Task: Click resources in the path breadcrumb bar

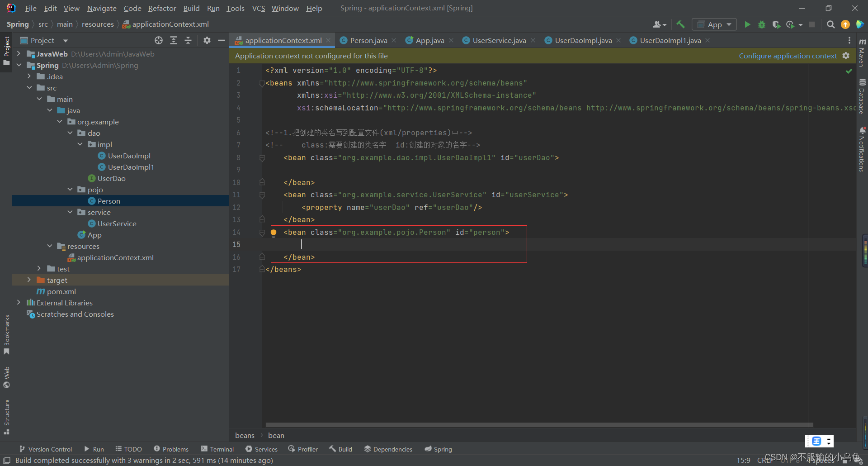Action: point(98,24)
